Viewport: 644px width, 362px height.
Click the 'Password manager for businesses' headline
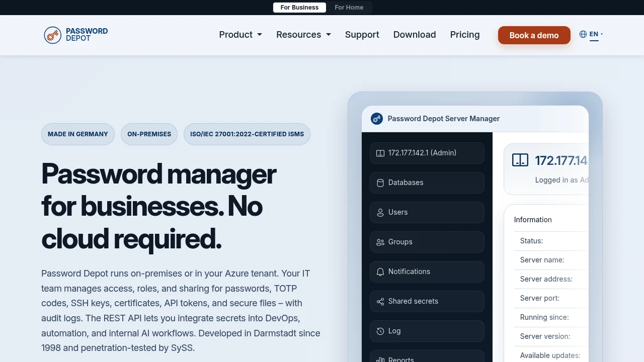coord(159,206)
